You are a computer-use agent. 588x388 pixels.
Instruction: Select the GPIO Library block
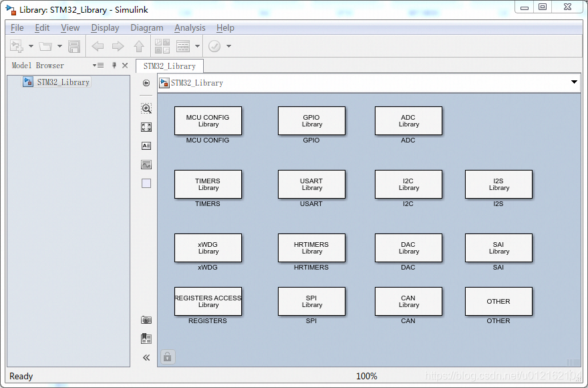pos(311,120)
